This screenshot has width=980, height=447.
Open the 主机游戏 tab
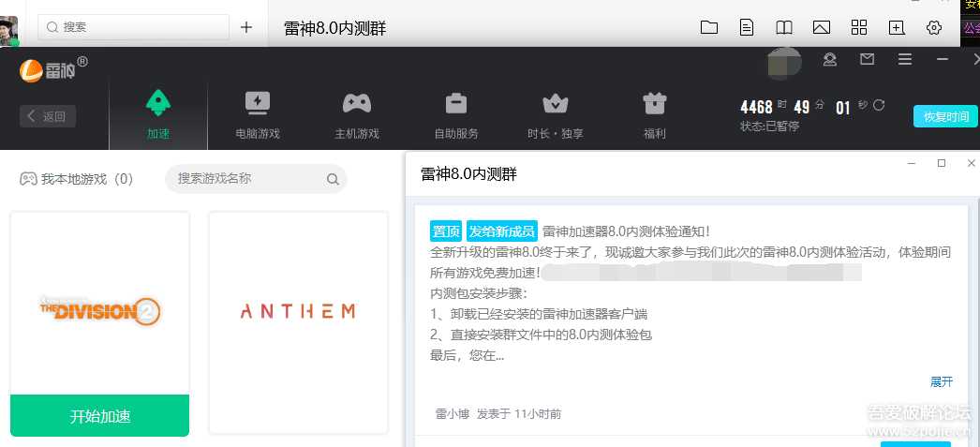pyautogui.click(x=357, y=114)
